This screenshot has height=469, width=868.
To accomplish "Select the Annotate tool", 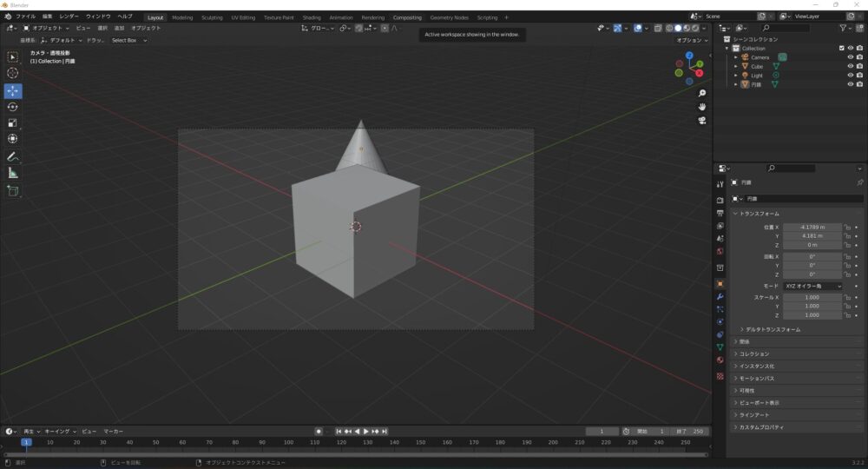I will (x=13, y=157).
